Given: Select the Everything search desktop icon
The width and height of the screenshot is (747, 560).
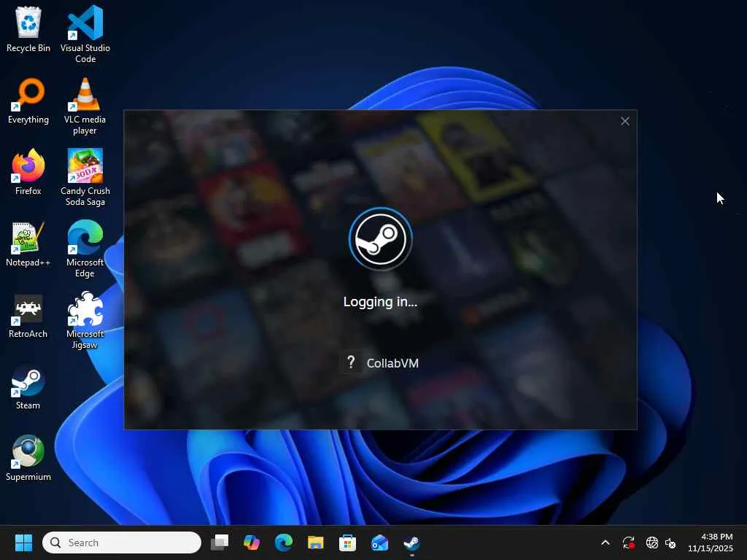Looking at the screenshot, I should (x=28, y=101).
